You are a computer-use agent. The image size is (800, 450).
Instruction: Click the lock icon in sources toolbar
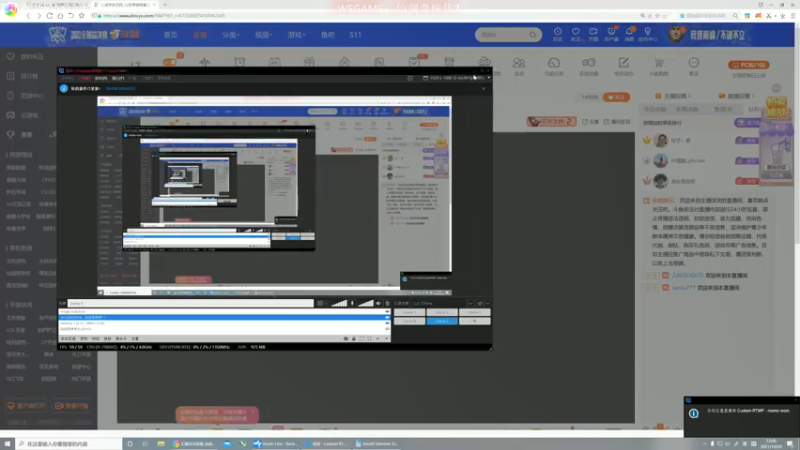coord(354,338)
